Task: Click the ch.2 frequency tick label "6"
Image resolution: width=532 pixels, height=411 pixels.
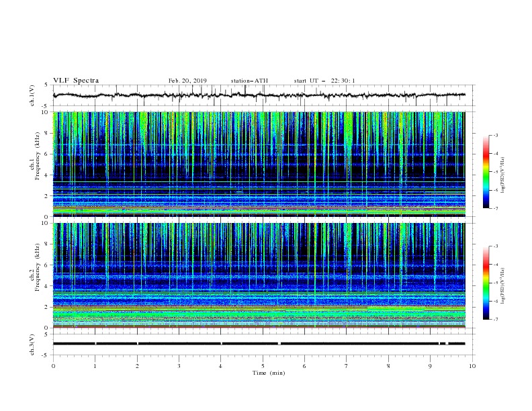Action: (x=48, y=265)
